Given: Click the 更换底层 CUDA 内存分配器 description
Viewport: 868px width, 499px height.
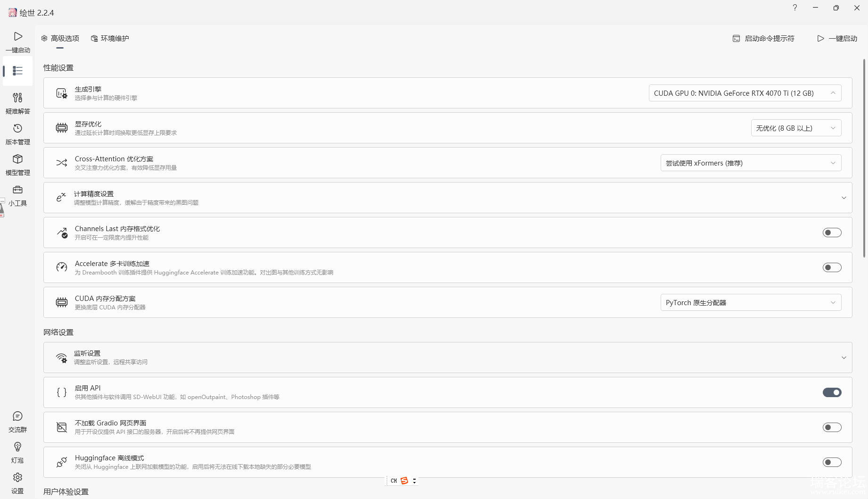Looking at the screenshot, I should [x=110, y=308].
